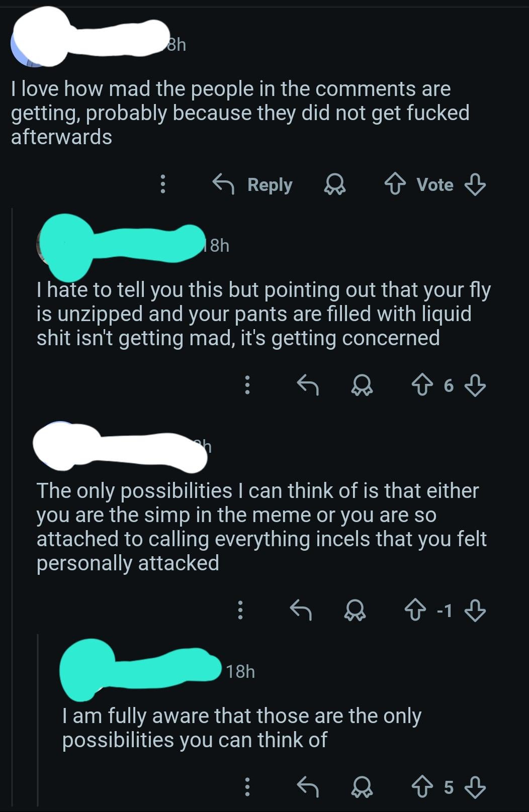
Task: Upvote the comment scored -1
Action: 415,611
